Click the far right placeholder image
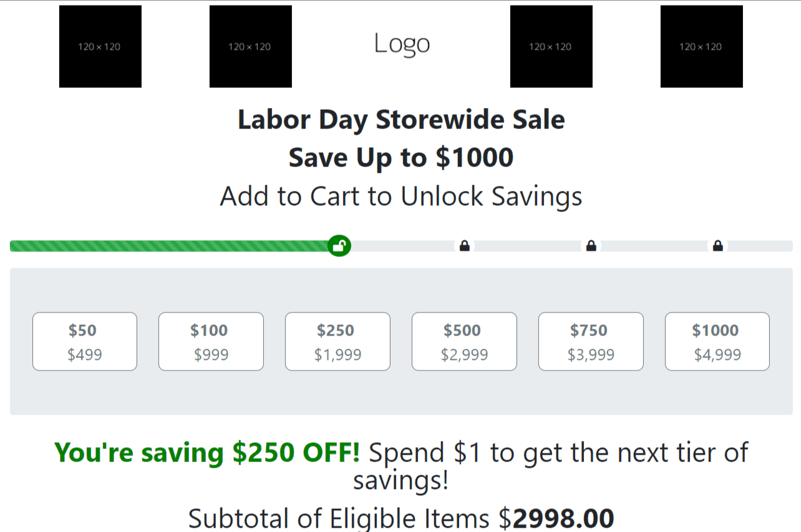This screenshot has width=801, height=532. pos(702,46)
